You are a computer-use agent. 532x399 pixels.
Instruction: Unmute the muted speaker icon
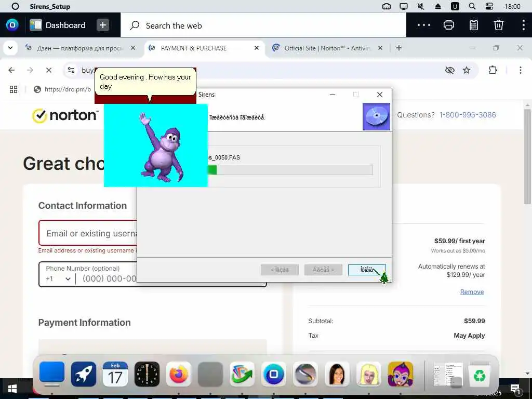tap(421, 6)
